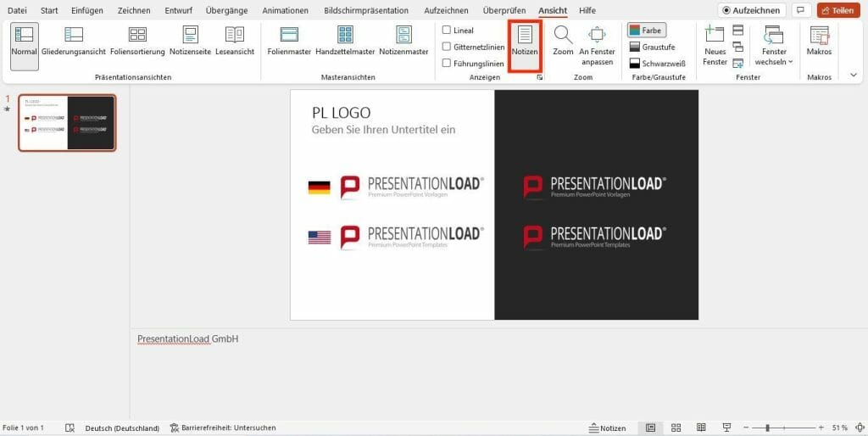868x436 pixels.
Task: Click the comments icon beside Aufzeichnen
Action: pyautogui.click(x=801, y=10)
